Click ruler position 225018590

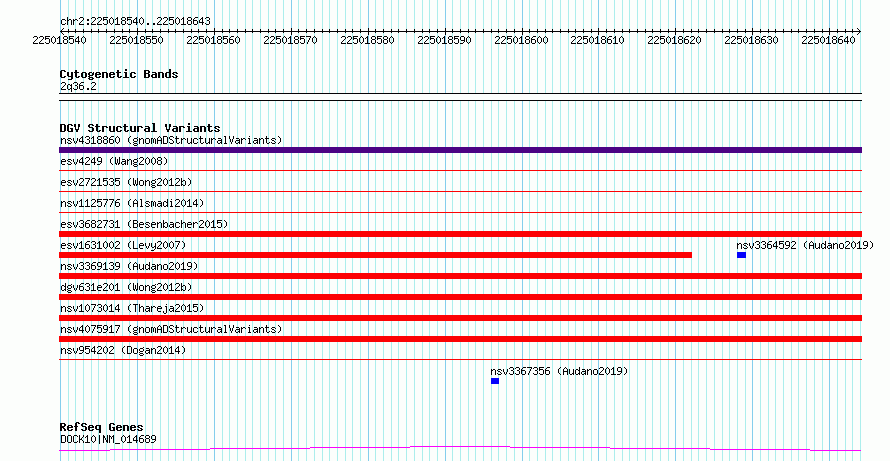[x=444, y=40]
